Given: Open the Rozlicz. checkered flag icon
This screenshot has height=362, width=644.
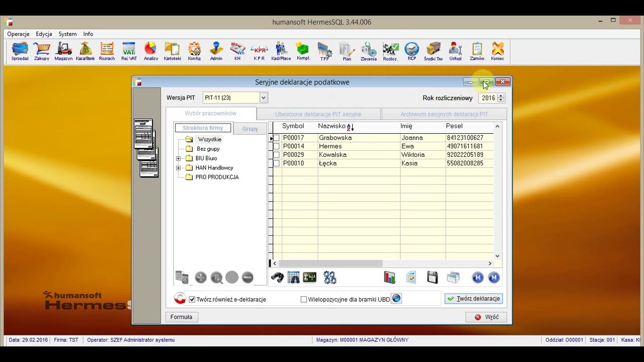Looking at the screenshot, I should tap(390, 52).
